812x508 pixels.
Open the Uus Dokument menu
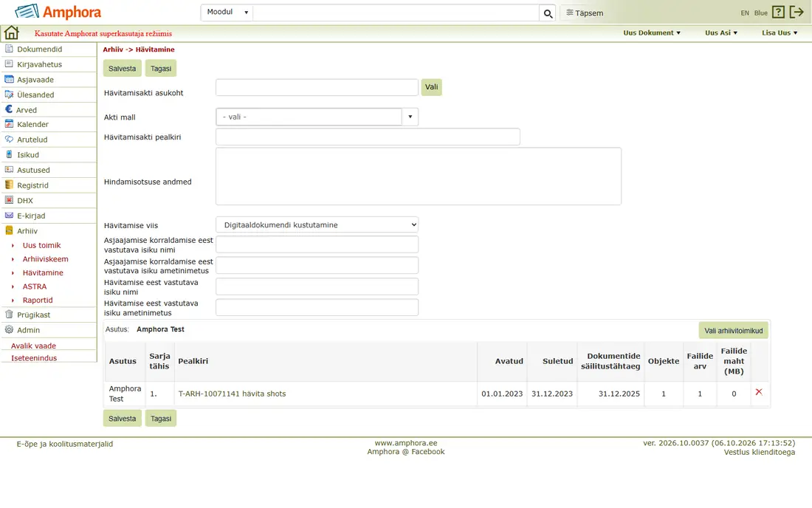(x=652, y=32)
